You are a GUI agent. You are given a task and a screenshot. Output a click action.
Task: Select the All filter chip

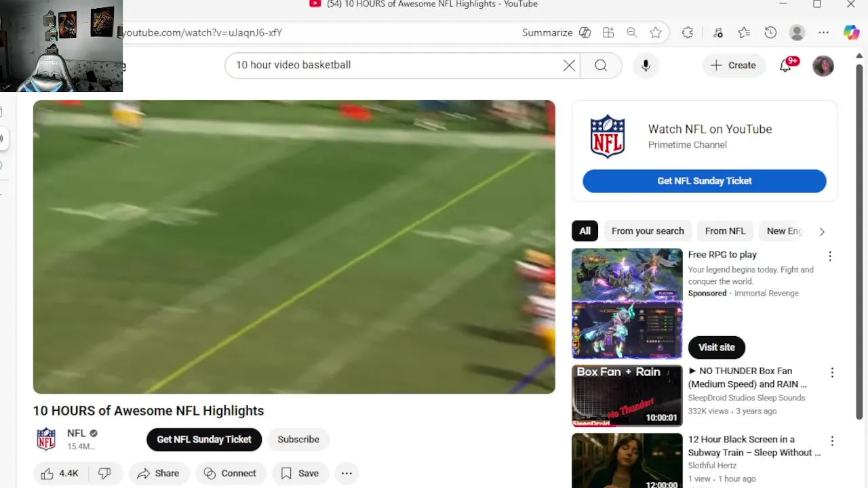(x=585, y=231)
